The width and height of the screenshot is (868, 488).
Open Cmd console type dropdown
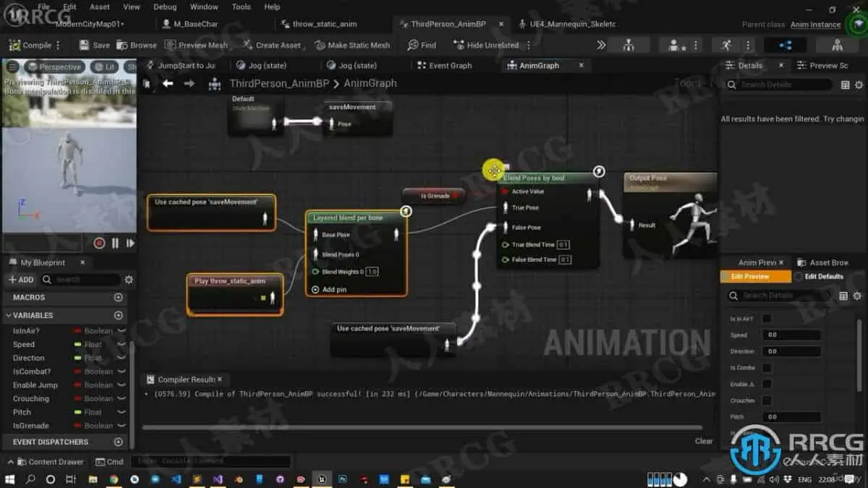[110, 461]
